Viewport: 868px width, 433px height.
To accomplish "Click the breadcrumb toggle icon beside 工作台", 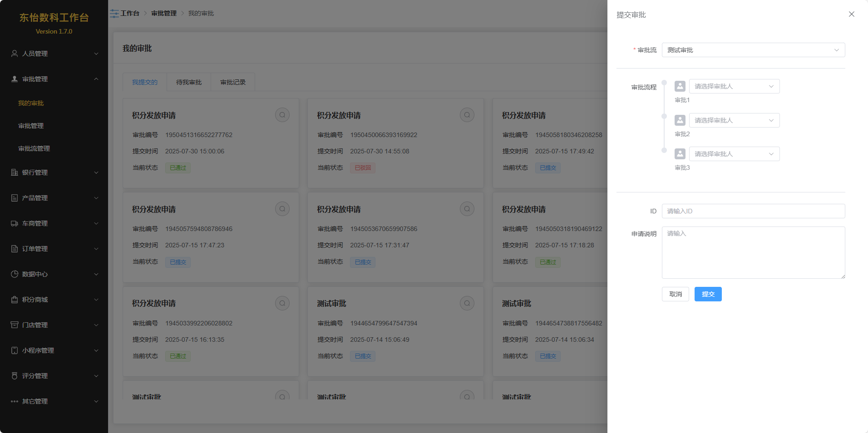I will (x=114, y=14).
